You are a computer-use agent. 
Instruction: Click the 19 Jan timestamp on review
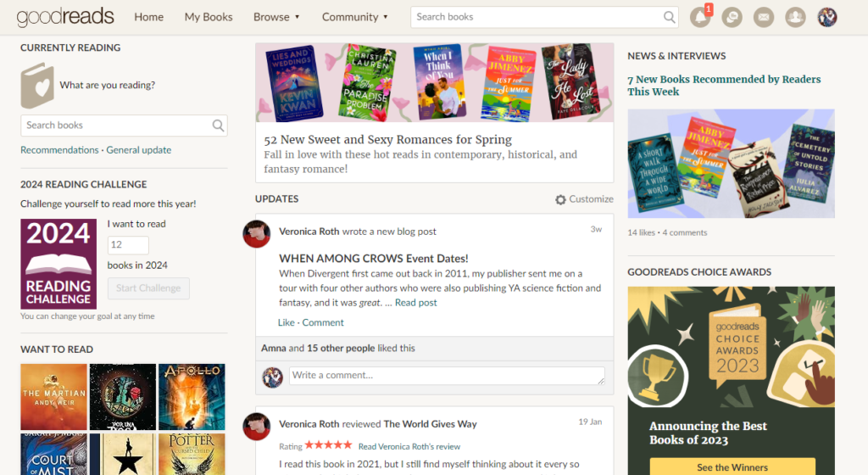[590, 422]
